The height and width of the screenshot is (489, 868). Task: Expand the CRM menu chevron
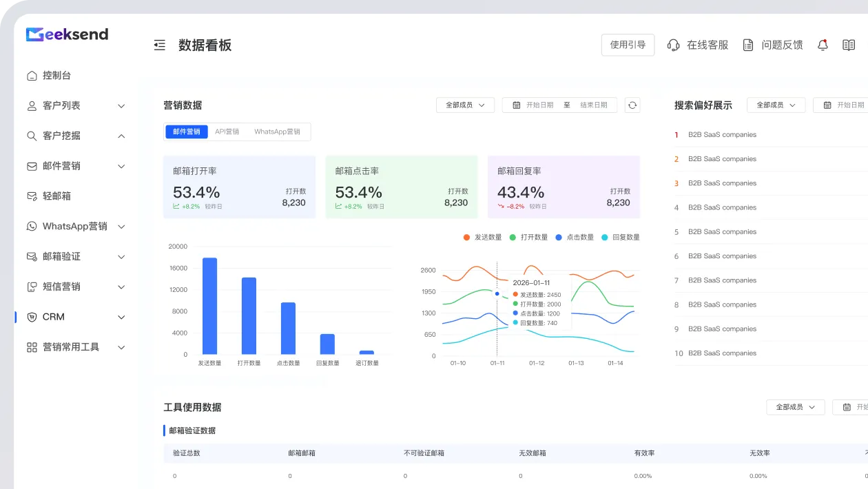point(121,318)
